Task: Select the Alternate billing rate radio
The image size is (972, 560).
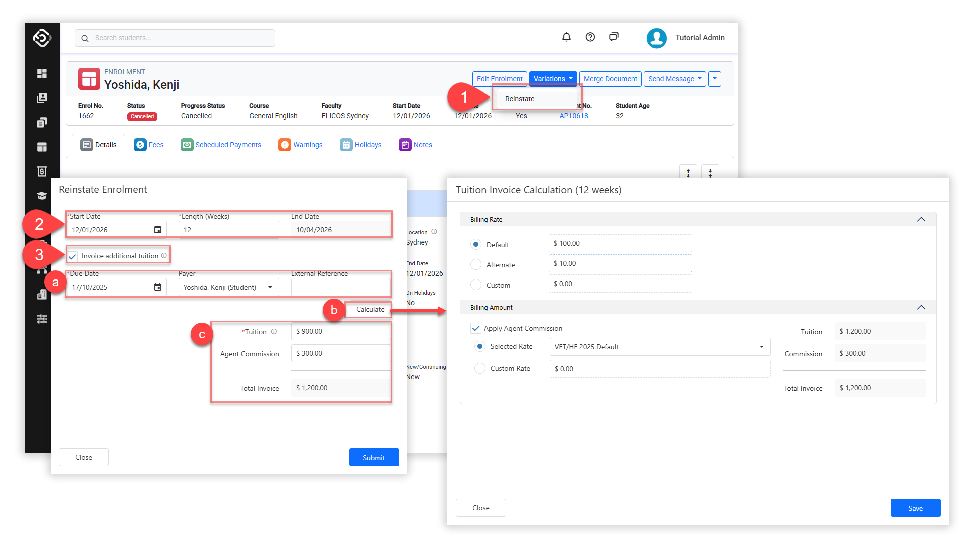Action: [476, 264]
